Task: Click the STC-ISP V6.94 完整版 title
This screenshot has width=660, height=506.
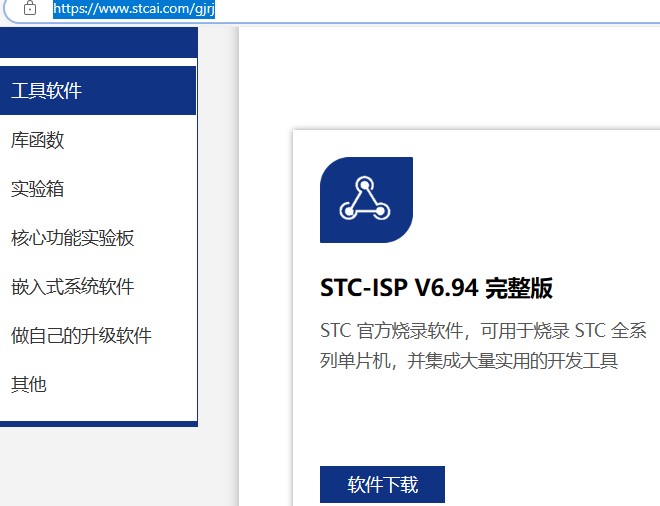Action: (x=436, y=288)
